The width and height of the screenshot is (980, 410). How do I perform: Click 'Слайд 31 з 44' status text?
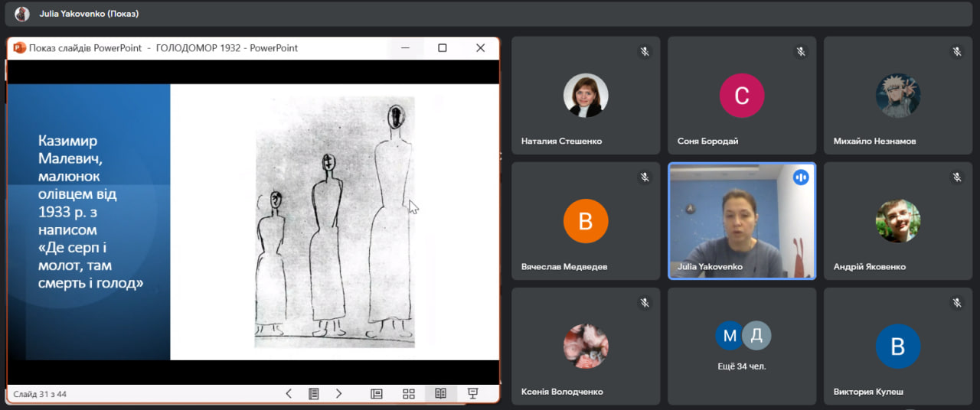(x=40, y=394)
